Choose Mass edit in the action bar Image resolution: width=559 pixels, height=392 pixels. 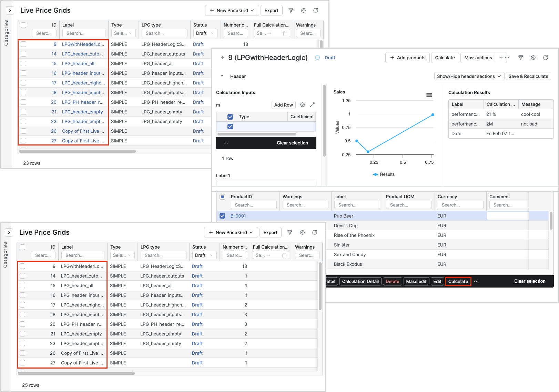point(416,281)
